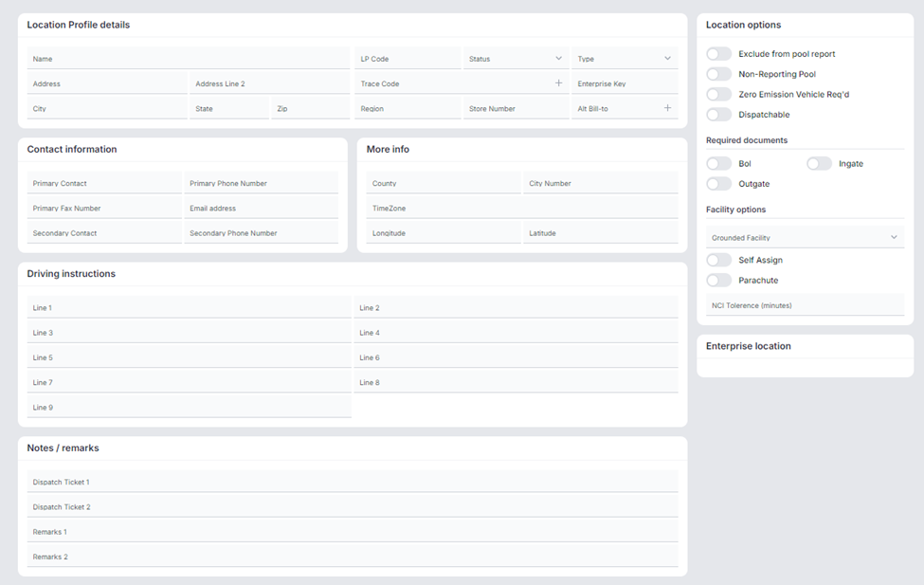Image resolution: width=924 pixels, height=585 pixels.
Task: Select driving instructions Line 1 field
Action: point(188,308)
